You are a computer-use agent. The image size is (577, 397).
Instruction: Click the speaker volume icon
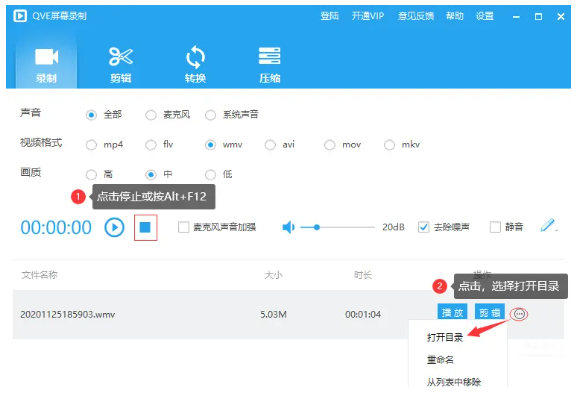(288, 227)
